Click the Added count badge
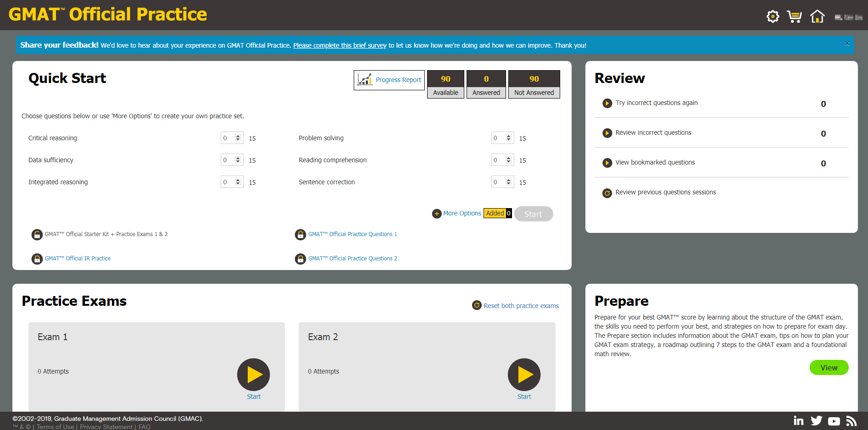Image resolution: width=868 pixels, height=430 pixels. coord(498,213)
